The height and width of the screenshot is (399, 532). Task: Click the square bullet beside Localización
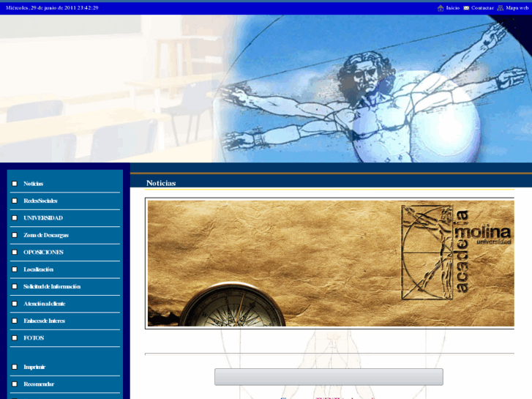pos(15,269)
